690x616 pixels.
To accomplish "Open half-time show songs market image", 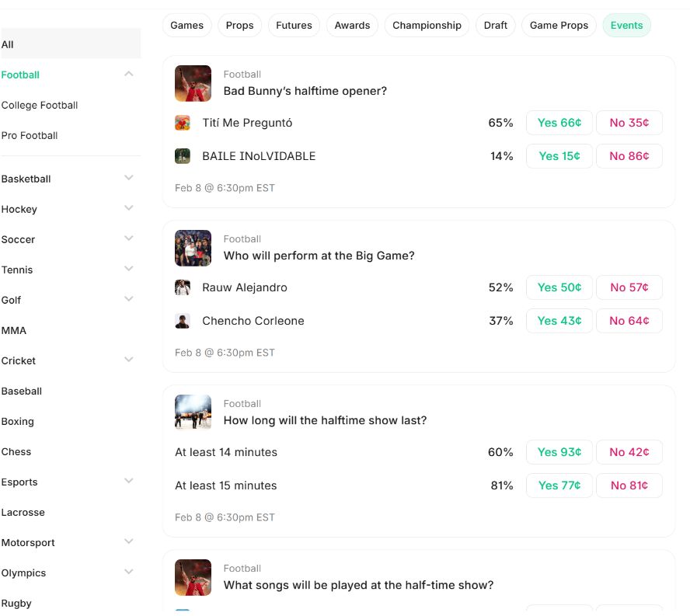I will [x=193, y=577].
